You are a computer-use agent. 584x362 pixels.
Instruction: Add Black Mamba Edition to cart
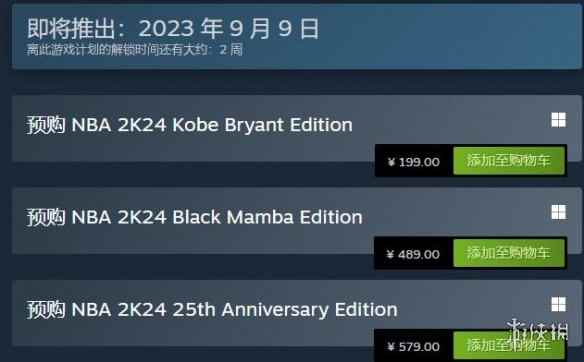(x=509, y=253)
